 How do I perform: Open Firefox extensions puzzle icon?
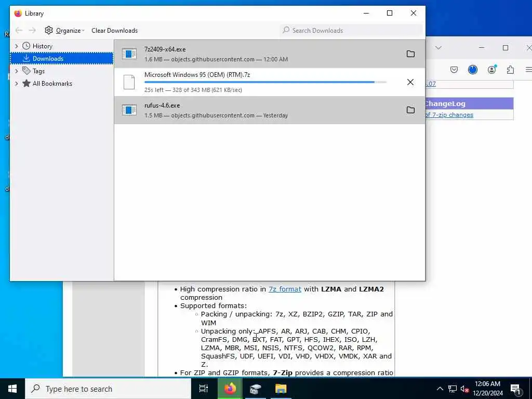click(510, 70)
